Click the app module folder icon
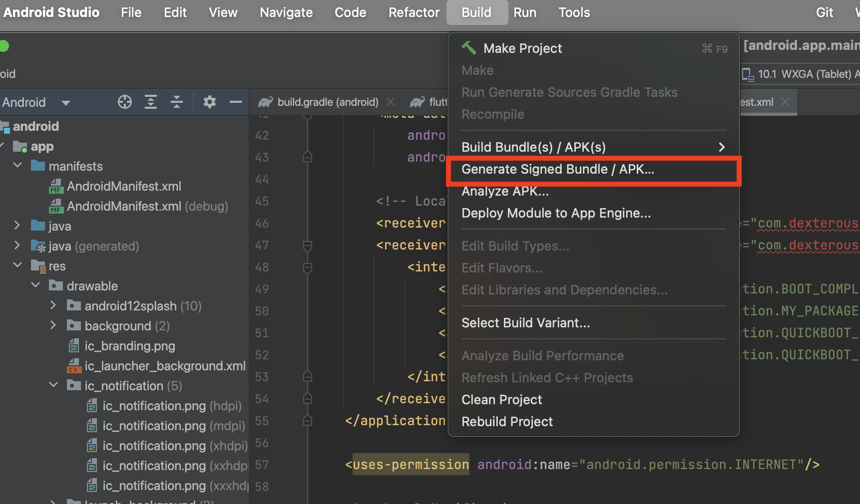Image resolution: width=860 pixels, height=504 pixels. click(x=20, y=146)
